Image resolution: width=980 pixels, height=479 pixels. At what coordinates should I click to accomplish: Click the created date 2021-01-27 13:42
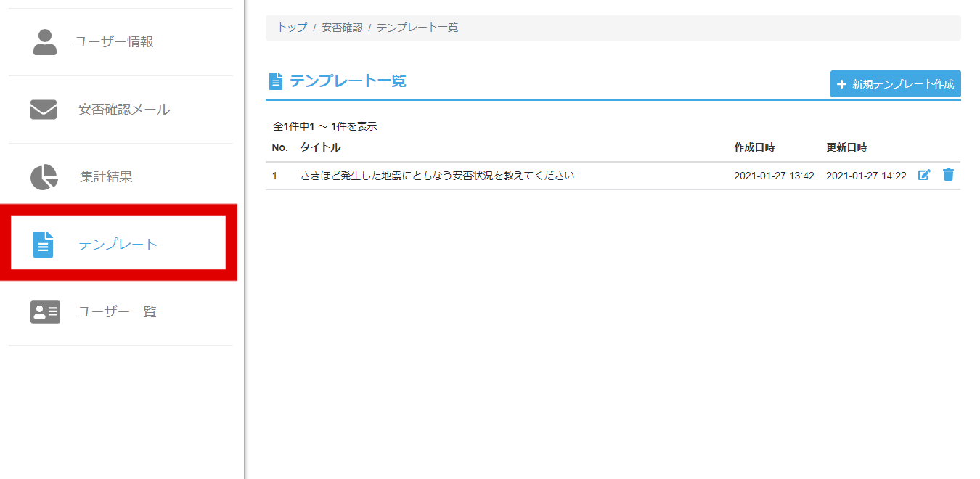tap(774, 176)
